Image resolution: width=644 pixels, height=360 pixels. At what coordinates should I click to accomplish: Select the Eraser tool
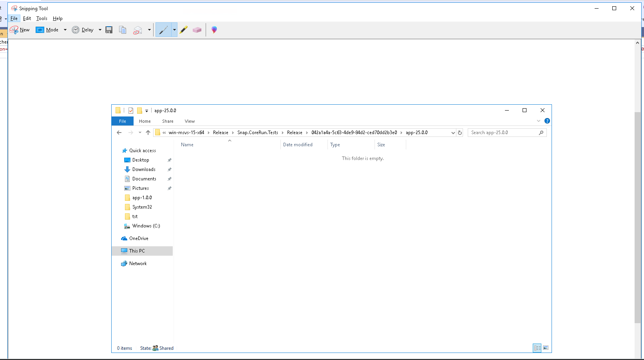pos(197,29)
